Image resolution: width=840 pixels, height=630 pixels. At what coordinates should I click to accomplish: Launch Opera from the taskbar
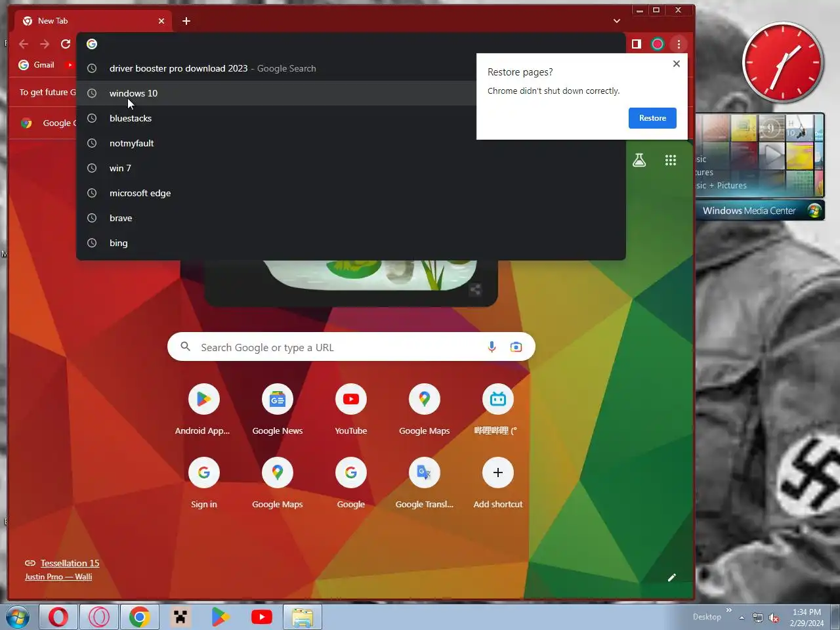click(x=58, y=618)
